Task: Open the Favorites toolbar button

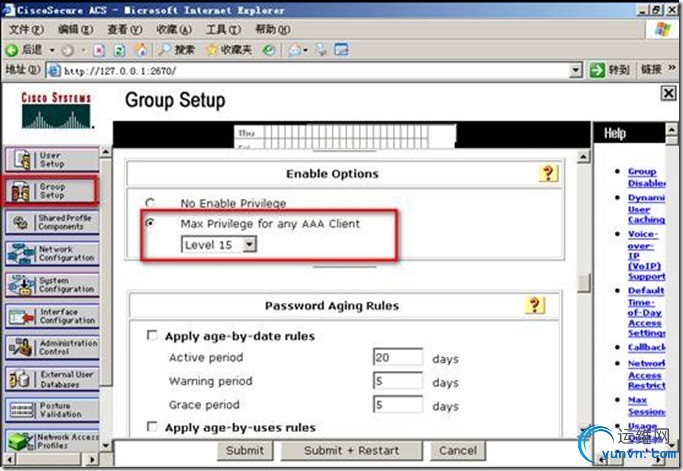Action: 230,50
